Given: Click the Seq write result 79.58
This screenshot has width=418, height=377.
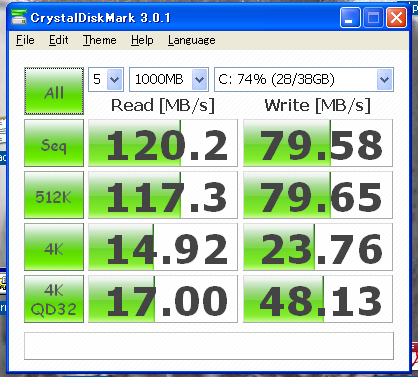Looking at the screenshot, I should point(318,143).
